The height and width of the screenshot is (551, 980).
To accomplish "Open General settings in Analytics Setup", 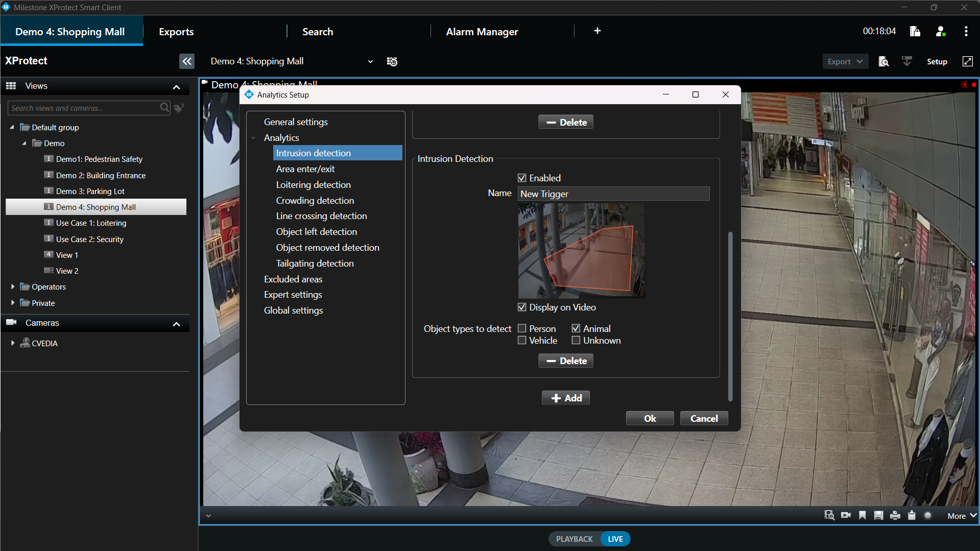I will coord(296,122).
